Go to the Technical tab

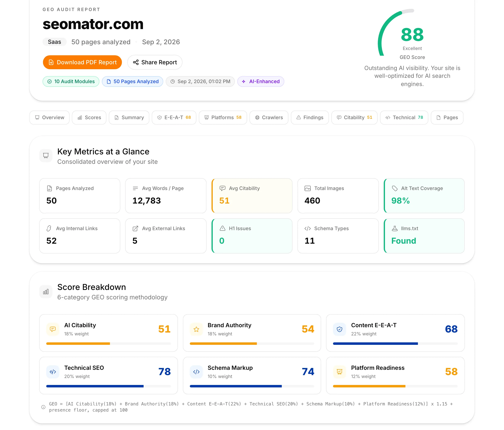(x=404, y=118)
